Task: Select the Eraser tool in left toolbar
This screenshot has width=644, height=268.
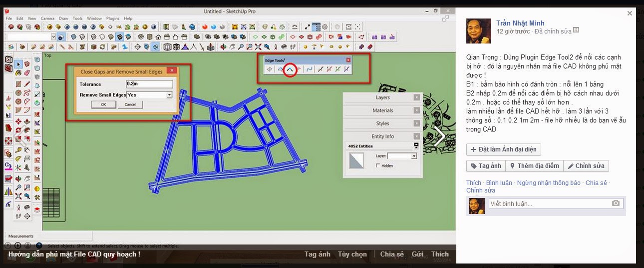Action: (x=27, y=73)
